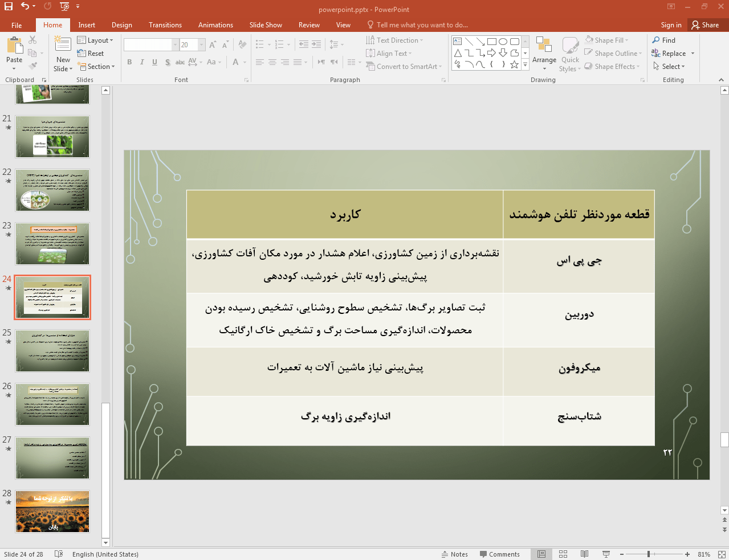Screen dimensions: 729x560
Task: Click the Reset slide button
Action: [x=91, y=54]
